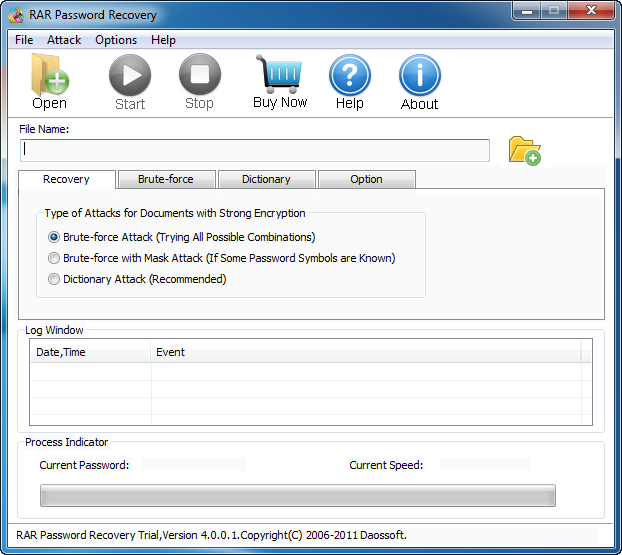Click the Date,Time column header
This screenshot has width=622, height=555.
[x=90, y=352]
